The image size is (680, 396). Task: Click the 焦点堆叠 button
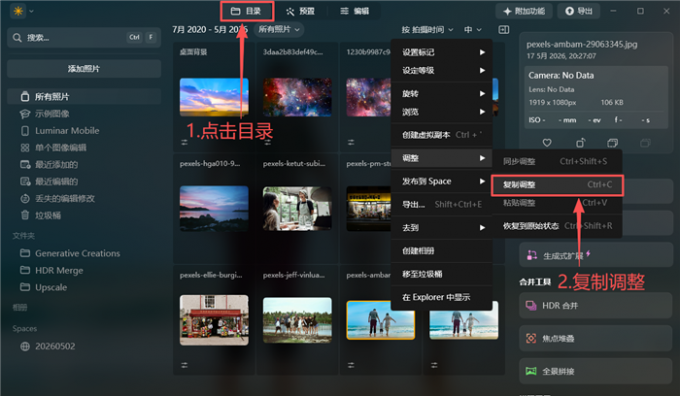(x=595, y=338)
